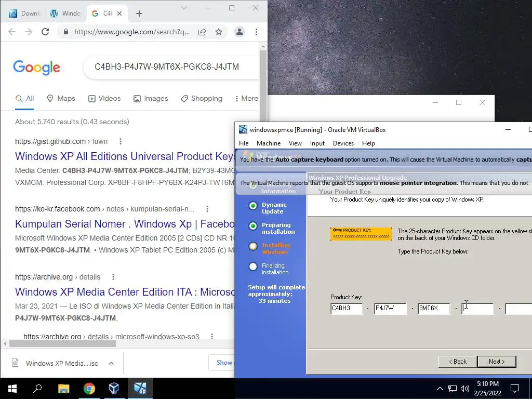Open the downloaded Windows XP Media iso file
This screenshot has height=399, width=532.
click(55, 363)
